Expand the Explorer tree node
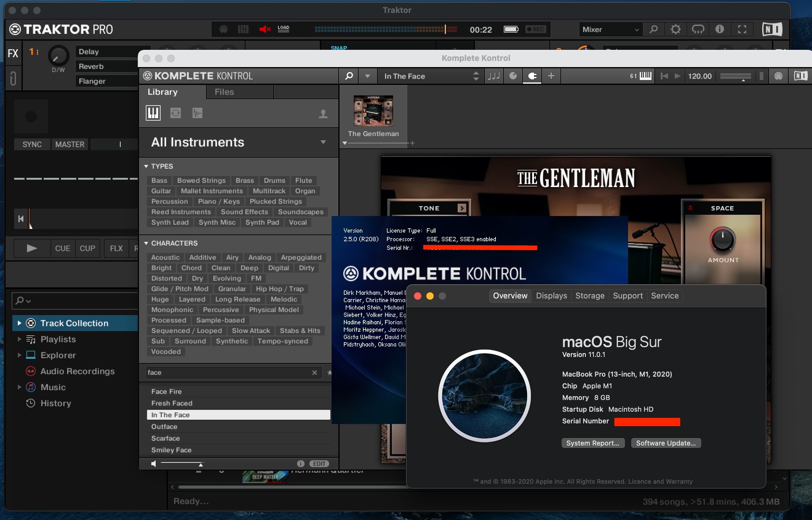Image resolution: width=812 pixels, height=520 pixels. (19, 355)
